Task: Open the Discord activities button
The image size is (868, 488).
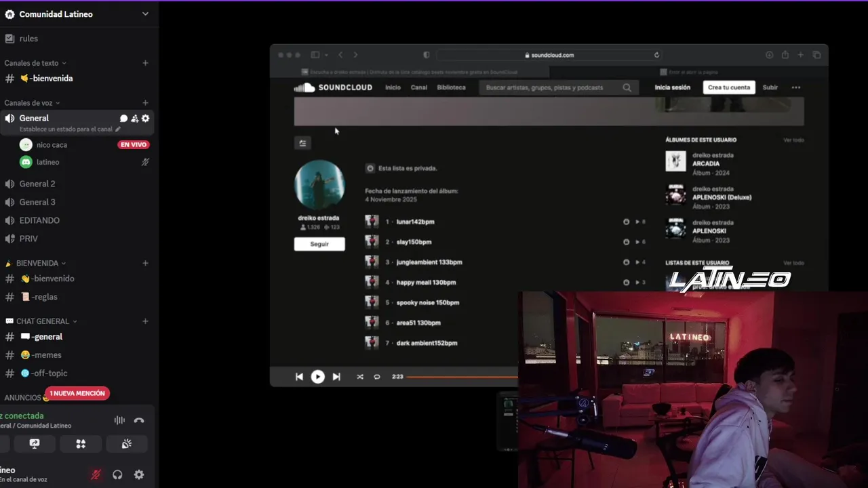Action: [81, 443]
